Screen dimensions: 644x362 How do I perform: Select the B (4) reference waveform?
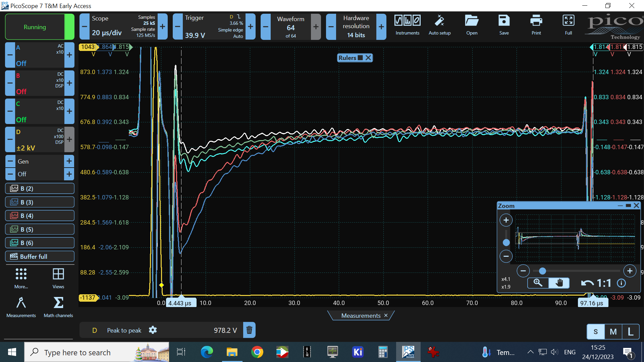(x=40, y=216)
